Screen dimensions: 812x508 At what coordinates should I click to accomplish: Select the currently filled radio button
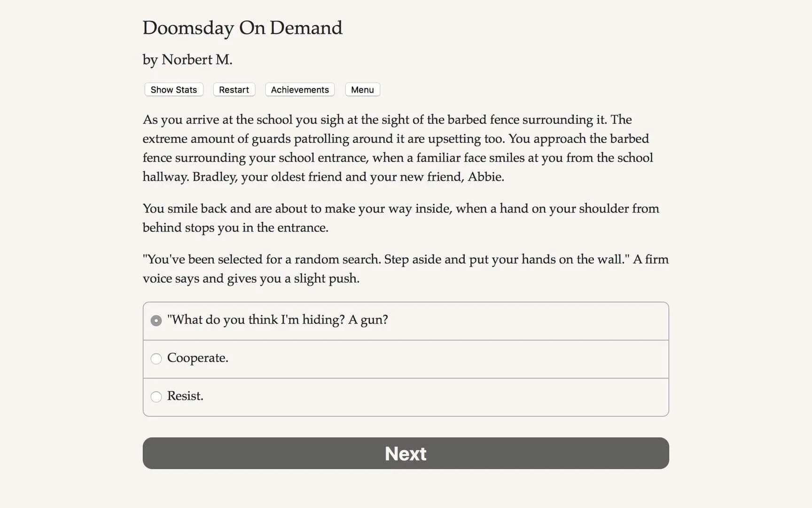point(156,320)
